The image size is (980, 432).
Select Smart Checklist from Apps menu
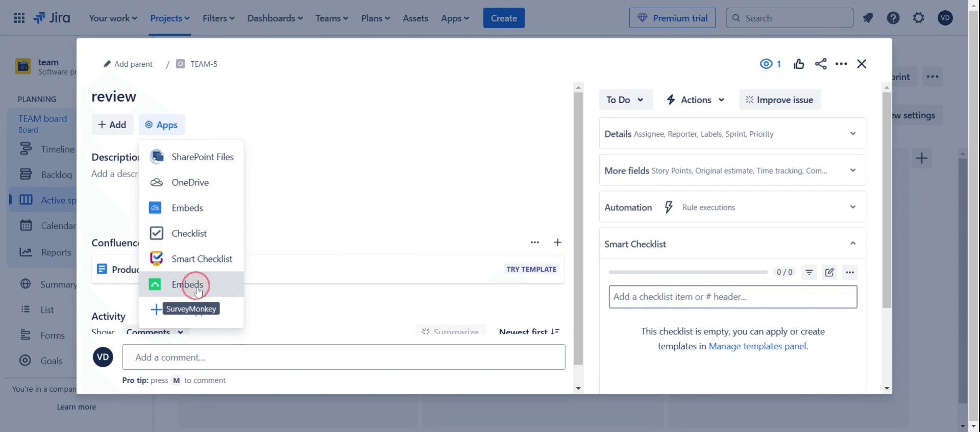191,259
